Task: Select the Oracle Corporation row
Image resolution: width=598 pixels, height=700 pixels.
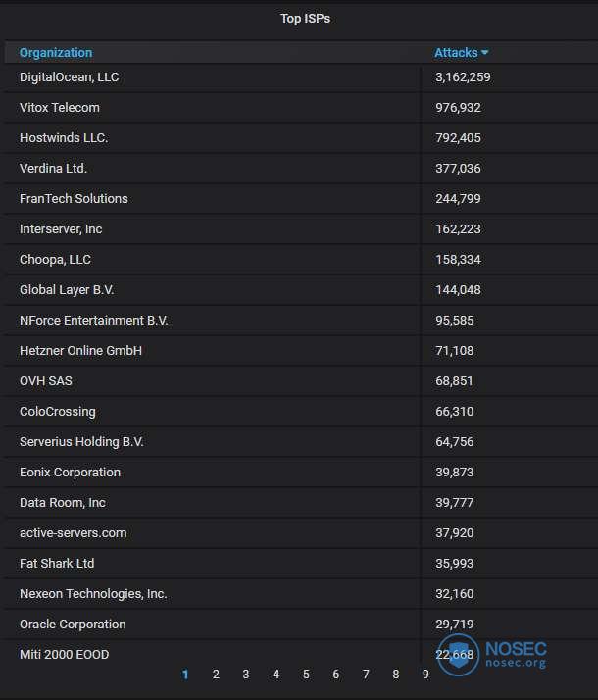Action: tap(301, 625)
